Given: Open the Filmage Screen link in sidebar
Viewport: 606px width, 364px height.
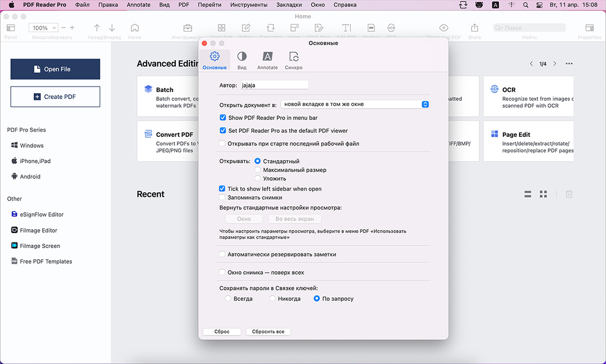Looking at the screenshot, I should coord(36,246).
